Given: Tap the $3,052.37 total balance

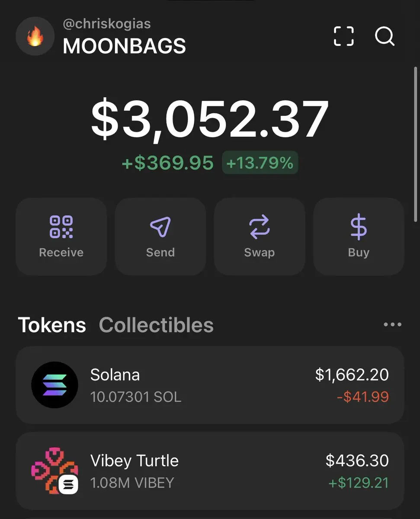Looking at the screenshot, I should (x=210, y=119).
